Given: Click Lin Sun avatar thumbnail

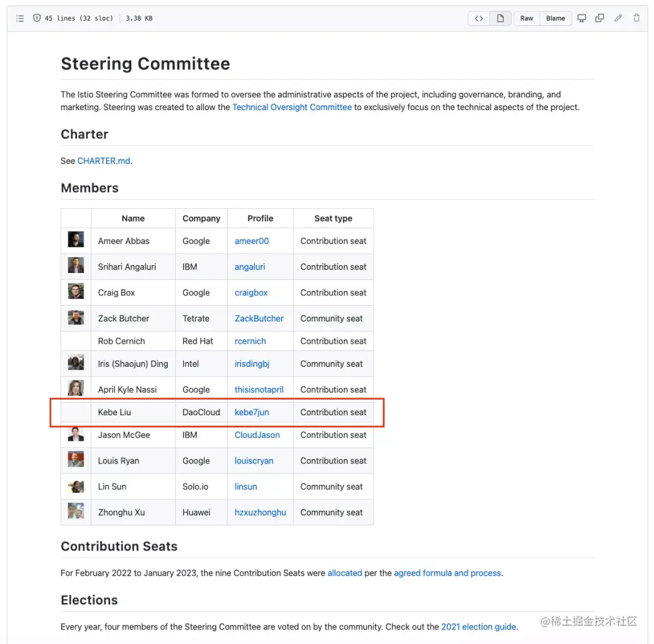Looking at the screenshot, I should [x=76, y=485].
